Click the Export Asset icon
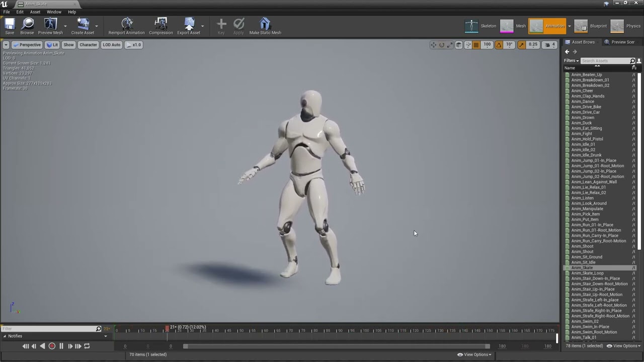The width and height of the screenshot is (644, 362). coord(189,24)
